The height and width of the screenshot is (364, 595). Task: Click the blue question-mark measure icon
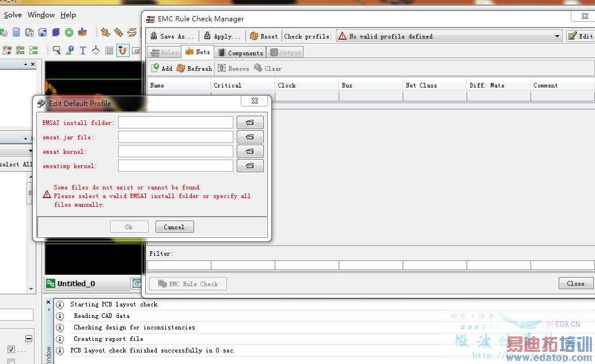click(x=70, y=50)
